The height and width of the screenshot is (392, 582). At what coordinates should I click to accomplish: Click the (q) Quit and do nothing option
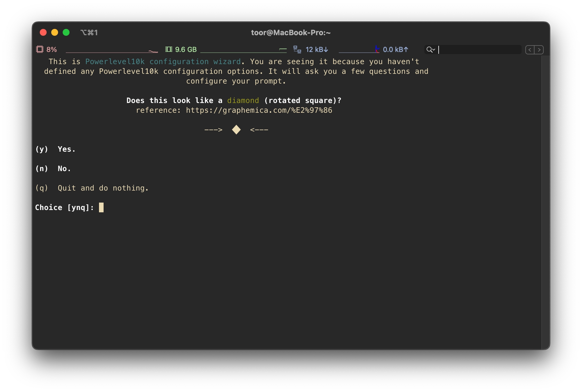(92, 188)
